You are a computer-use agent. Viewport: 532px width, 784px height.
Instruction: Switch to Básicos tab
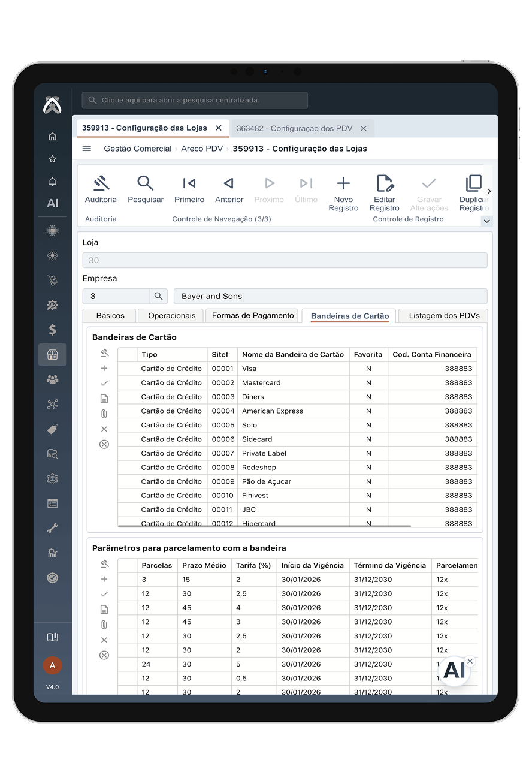click(x=110, y=315)
